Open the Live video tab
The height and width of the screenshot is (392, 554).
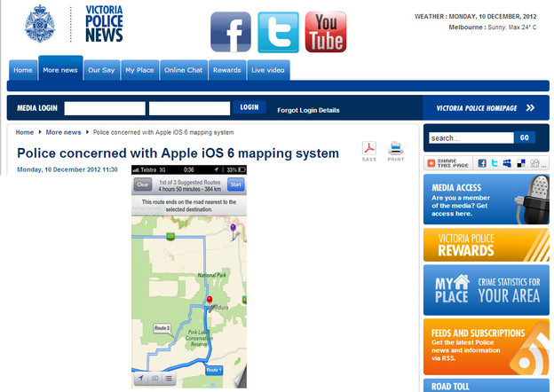(x=268, y=70)
